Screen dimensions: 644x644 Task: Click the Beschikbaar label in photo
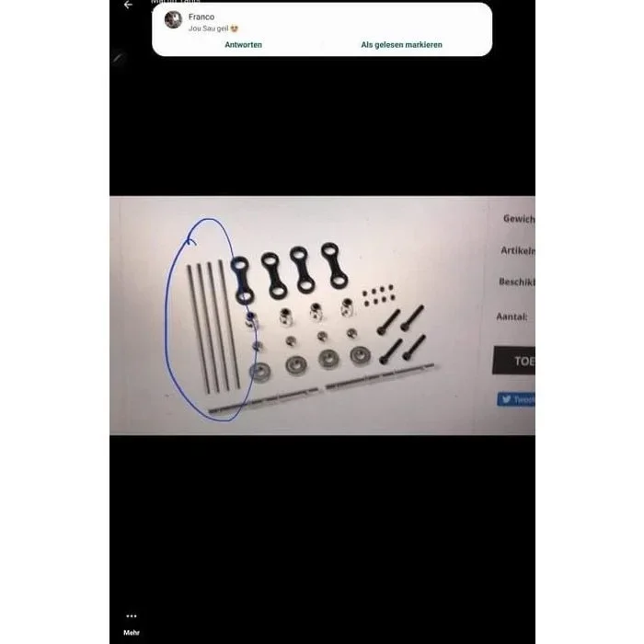(x=517, y=282)
